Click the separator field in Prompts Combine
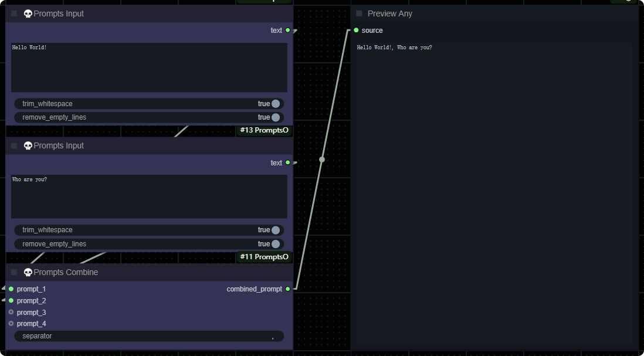 point(149,336)
